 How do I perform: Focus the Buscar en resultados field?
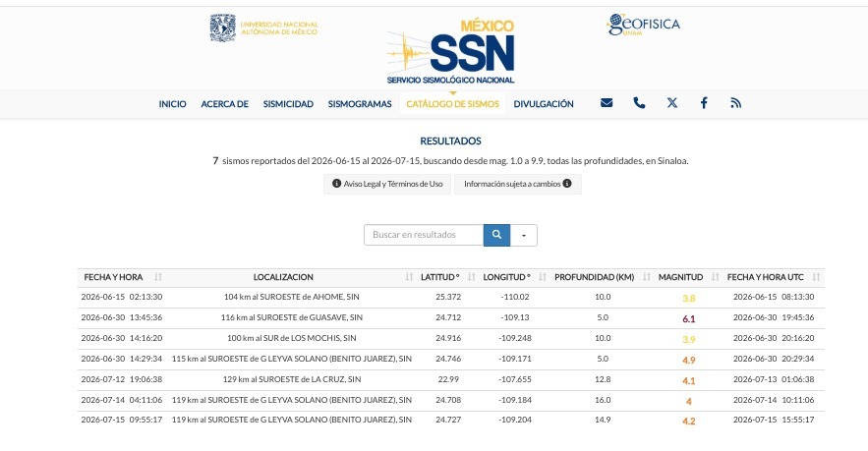(x=424, y=235)
